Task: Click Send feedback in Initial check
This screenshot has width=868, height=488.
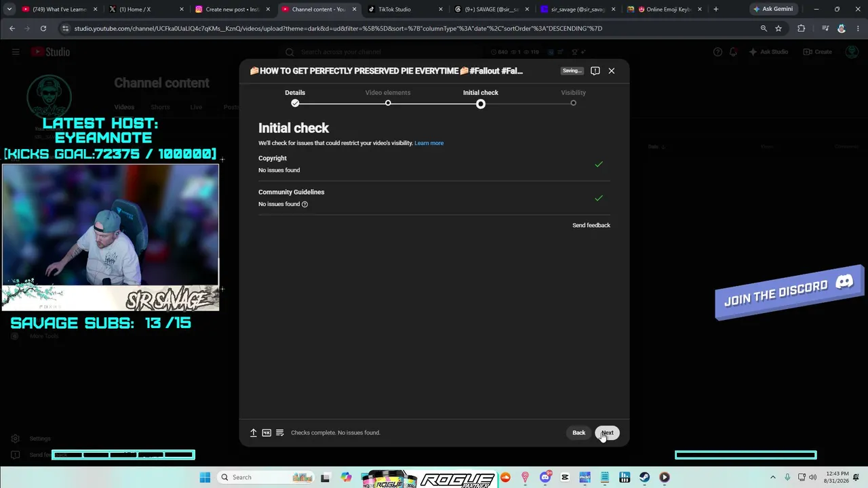Action: (x=591, y=225)
